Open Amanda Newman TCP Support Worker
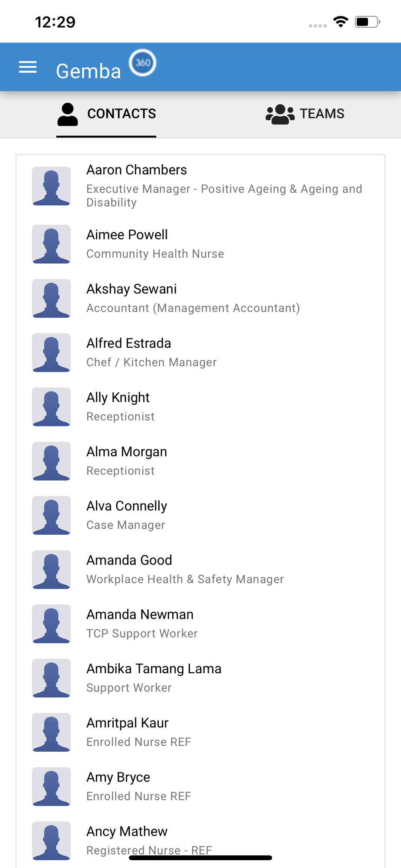Viewport: 401px width, 868px height. [x=200, y=624]
